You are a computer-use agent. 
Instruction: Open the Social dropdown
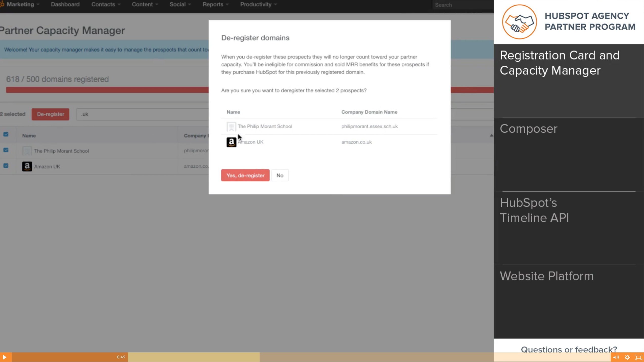(180, 4)
